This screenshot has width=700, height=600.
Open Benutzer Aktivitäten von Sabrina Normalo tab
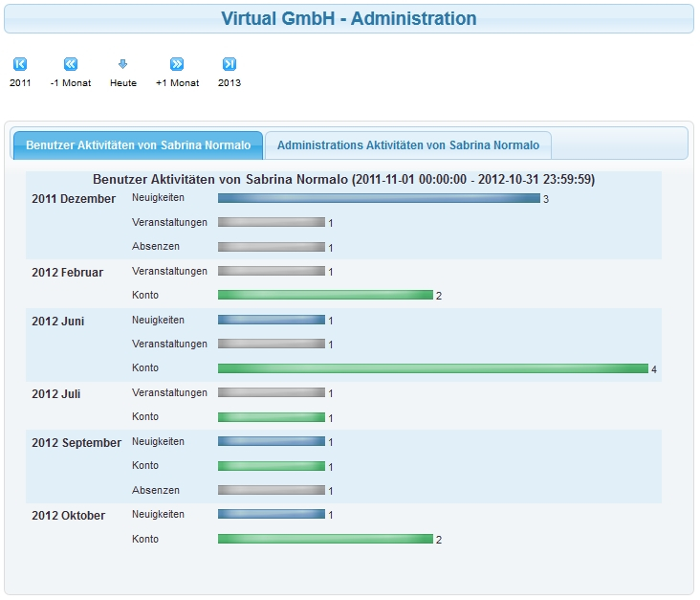point(138,145)
